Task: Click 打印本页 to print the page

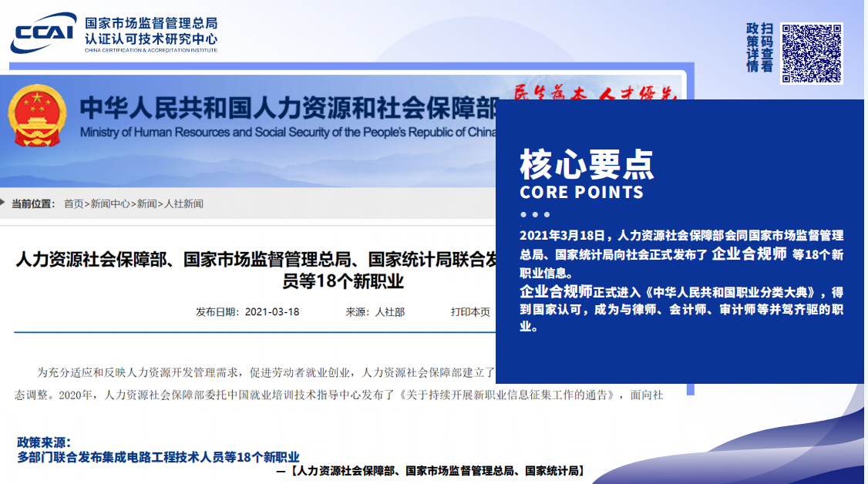Action: tap(470, 312)
